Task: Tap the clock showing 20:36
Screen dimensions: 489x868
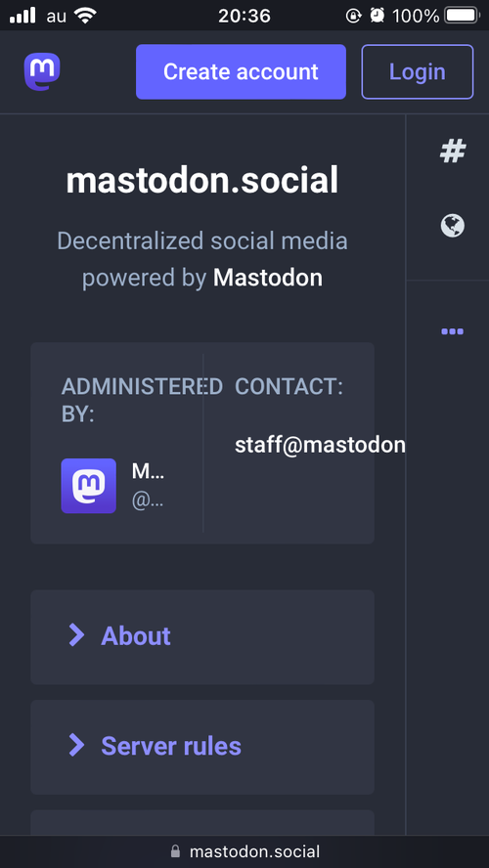Action: [x=244, y=16]
